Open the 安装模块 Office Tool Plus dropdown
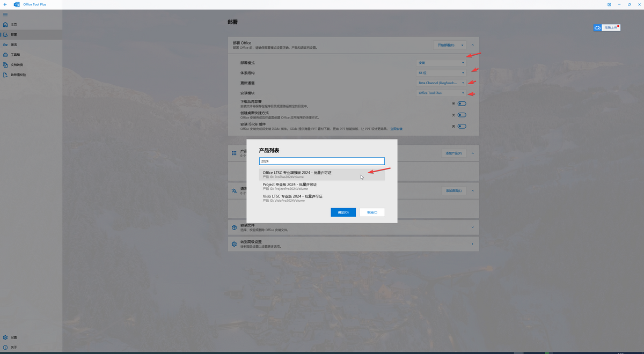 pos(441,93)
